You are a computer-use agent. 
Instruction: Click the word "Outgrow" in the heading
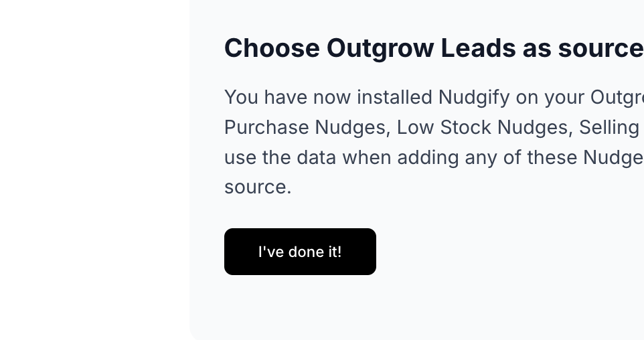pos(380,48)
